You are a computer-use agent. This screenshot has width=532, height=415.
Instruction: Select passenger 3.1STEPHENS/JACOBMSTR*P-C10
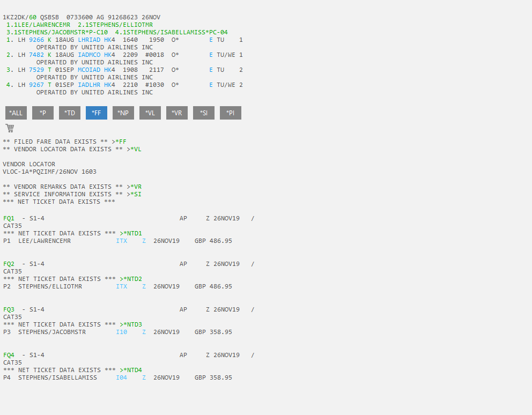(x=57, y=32)
